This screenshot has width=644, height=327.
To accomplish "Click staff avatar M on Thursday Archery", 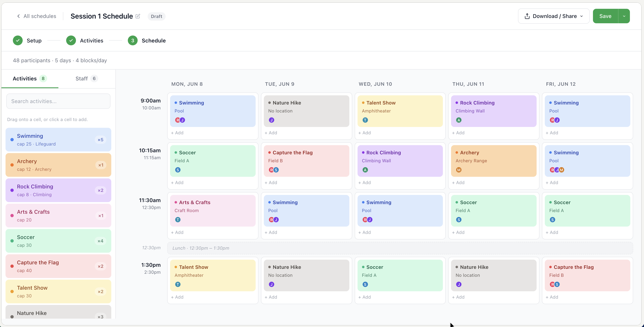I will coord(459,170).
